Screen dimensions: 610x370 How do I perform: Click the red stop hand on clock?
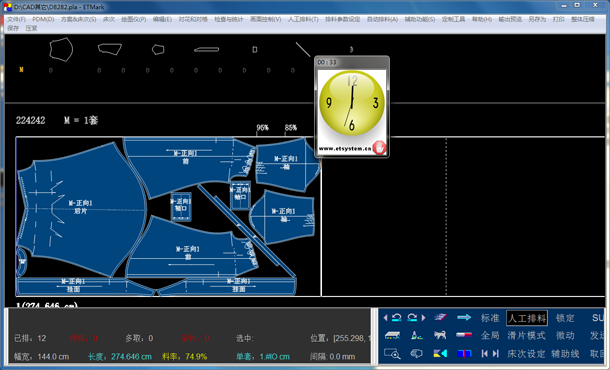tap(379, 147)
